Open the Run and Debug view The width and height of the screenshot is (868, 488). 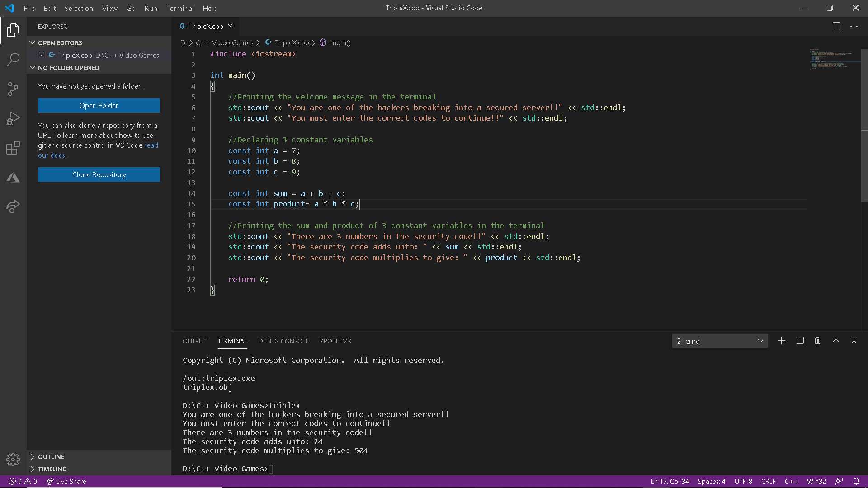[x=13, y=118]
